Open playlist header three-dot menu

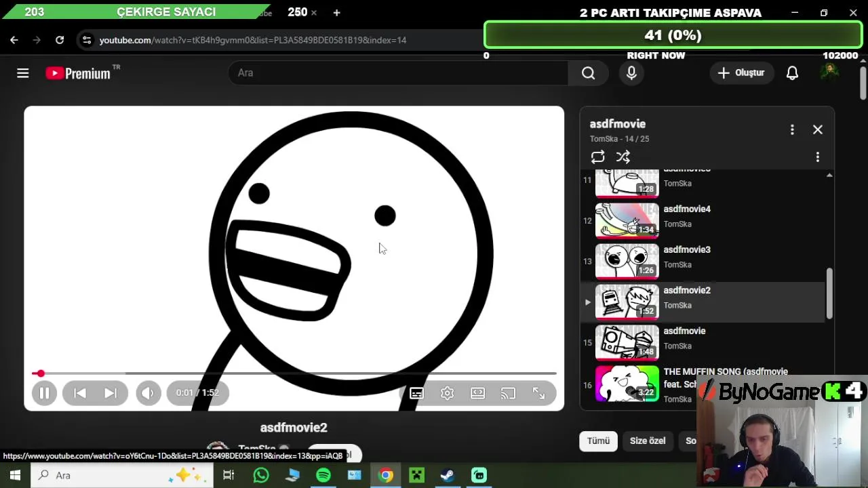(792, 129)
